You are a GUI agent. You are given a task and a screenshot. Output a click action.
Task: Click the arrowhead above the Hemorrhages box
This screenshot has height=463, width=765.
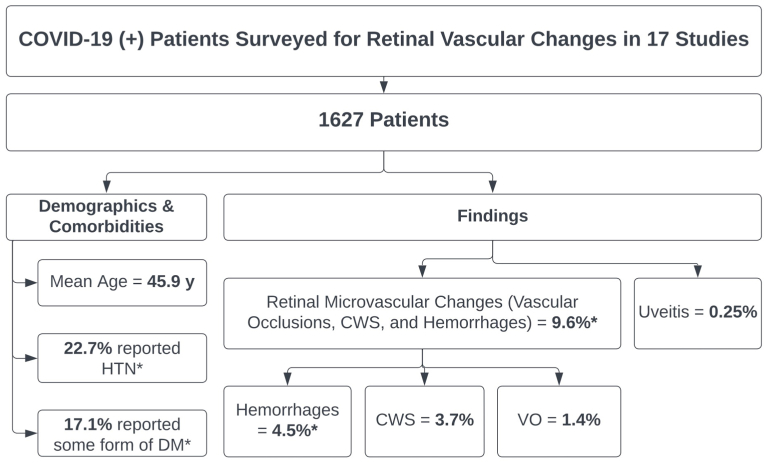[288, 378]
